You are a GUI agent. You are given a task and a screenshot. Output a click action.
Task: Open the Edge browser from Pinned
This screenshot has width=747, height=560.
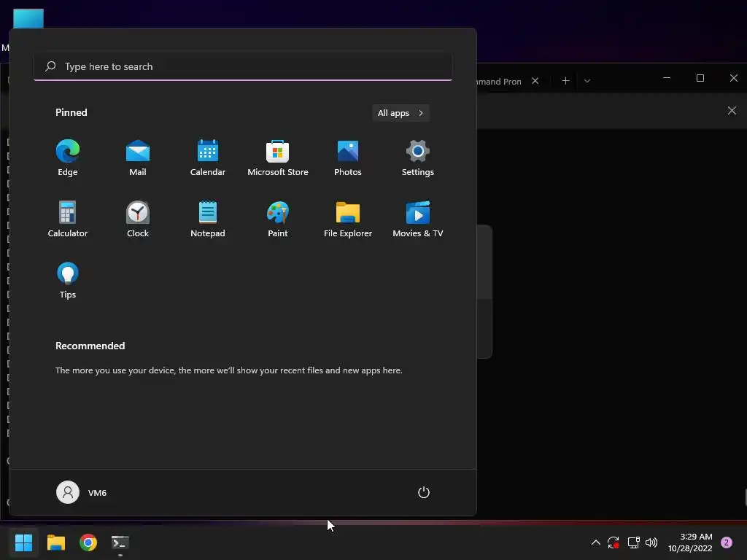pyautogui.click(x=68, y=158)
